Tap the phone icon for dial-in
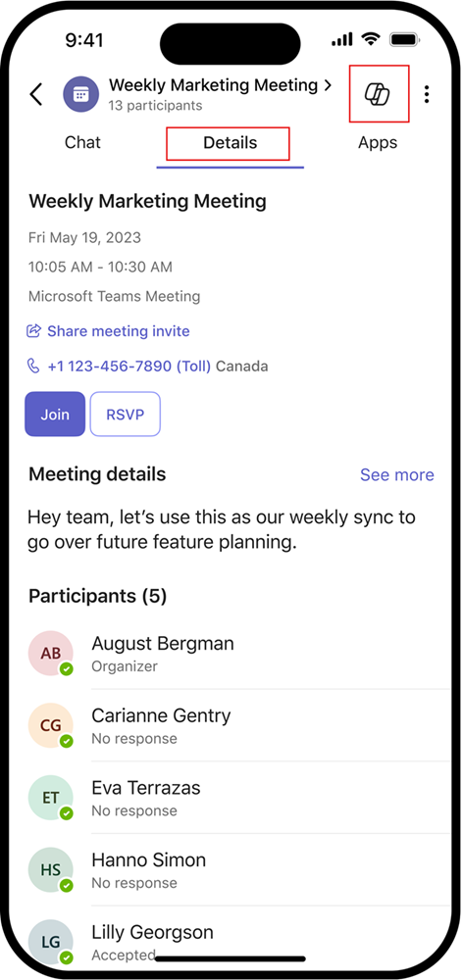Screen dimensions: 462x980 (33, 366)
